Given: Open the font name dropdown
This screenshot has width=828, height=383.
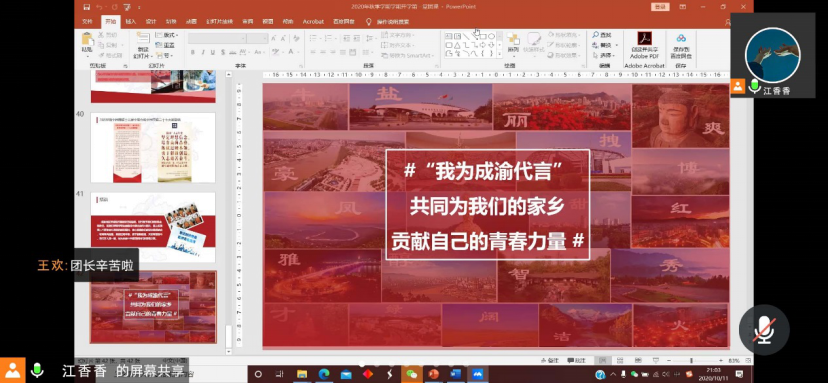Looking at the screenshot, I should pos(217,39).
